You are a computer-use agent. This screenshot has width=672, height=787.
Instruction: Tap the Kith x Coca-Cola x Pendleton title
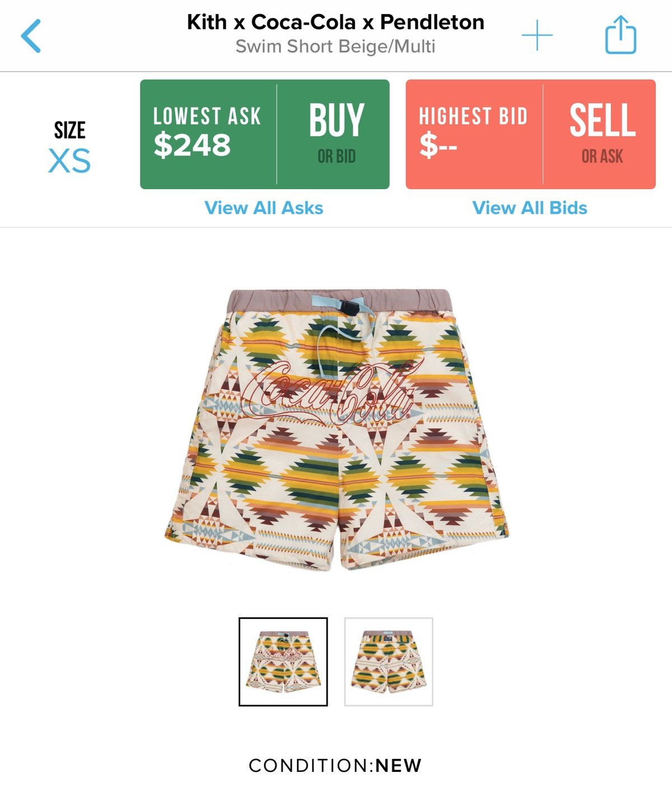tap(335, 22)
